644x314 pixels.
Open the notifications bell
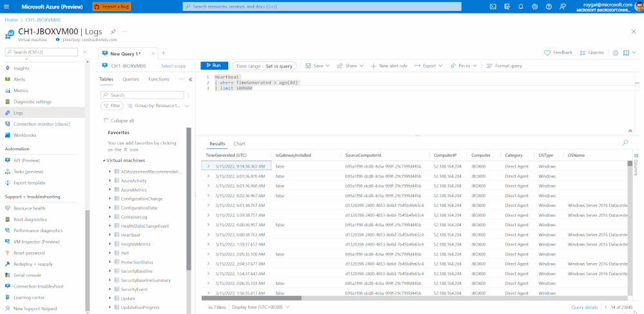[x=521, y=6]
